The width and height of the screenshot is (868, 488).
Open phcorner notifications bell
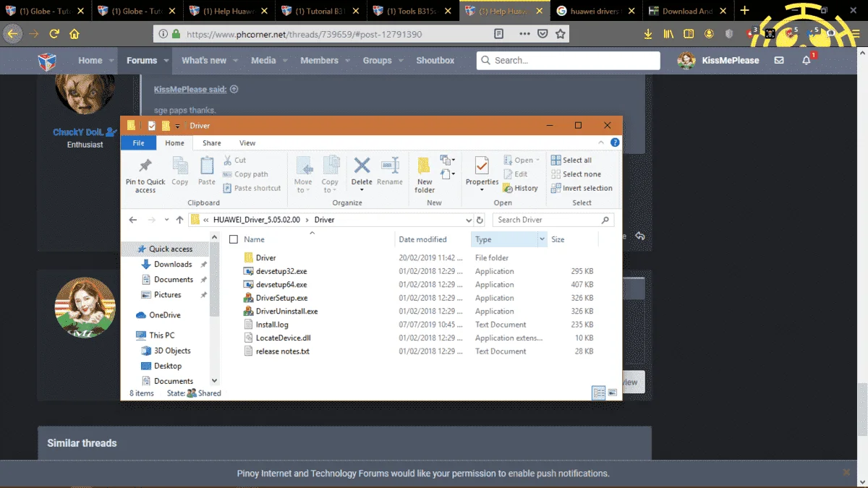click(x=807, y=61)
